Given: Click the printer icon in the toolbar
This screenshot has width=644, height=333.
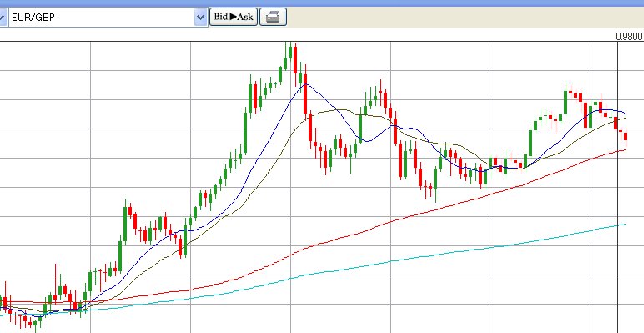Looking at the screenshot, I should pos(273,18).
